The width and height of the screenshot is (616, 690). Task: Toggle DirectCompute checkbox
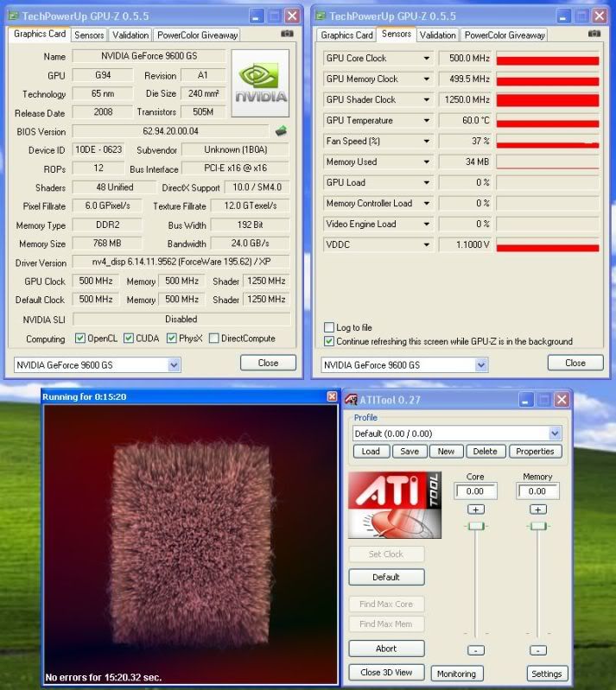click(214, 338)
